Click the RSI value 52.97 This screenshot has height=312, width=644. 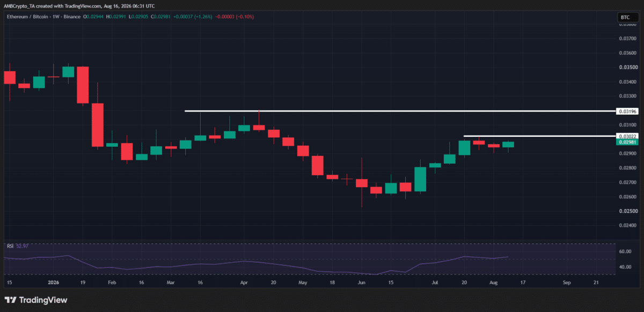(21, 246)
